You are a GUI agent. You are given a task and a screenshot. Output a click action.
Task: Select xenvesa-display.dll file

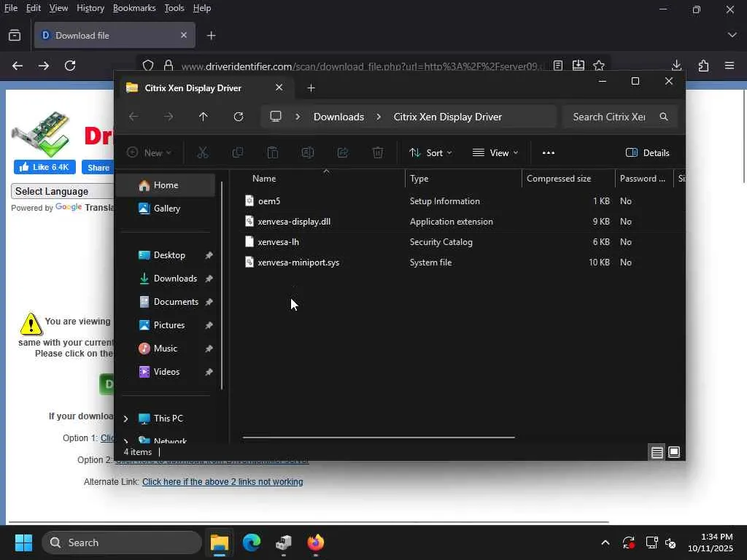(294, 222)
